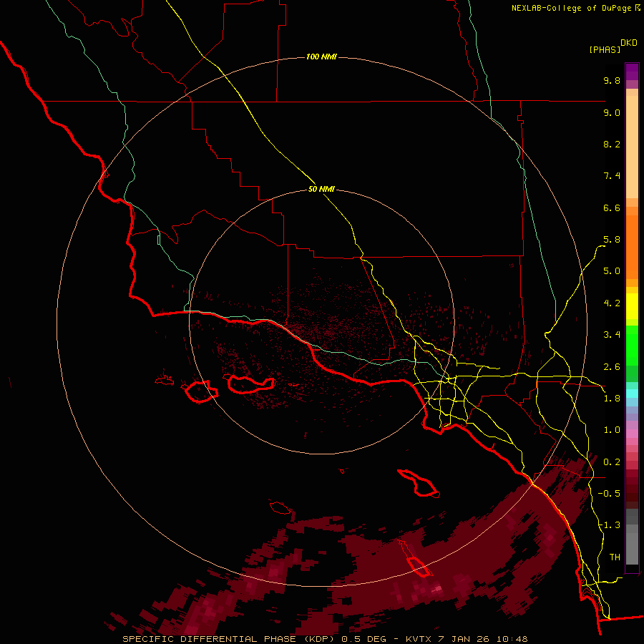Click the purple segment atop the color bar
This screenshot has height=644, width=644.
[632, 72]
